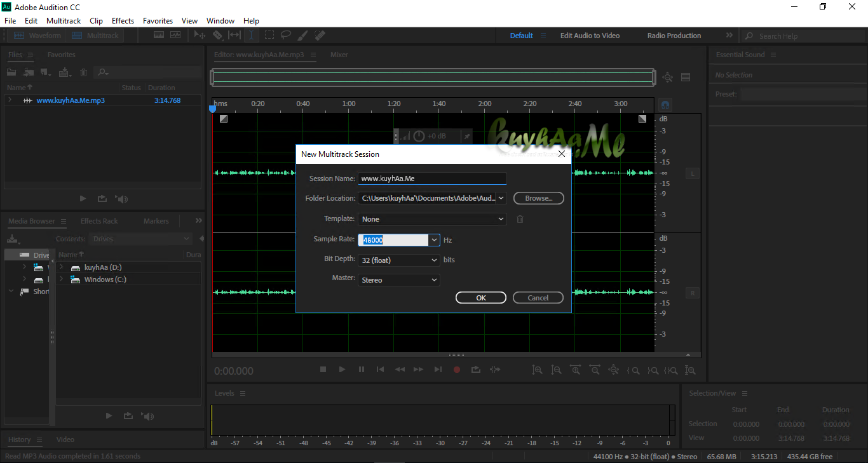868x463 pixels.
Task: Toggle the left channel L button
Action: click(x=692, y=173)
